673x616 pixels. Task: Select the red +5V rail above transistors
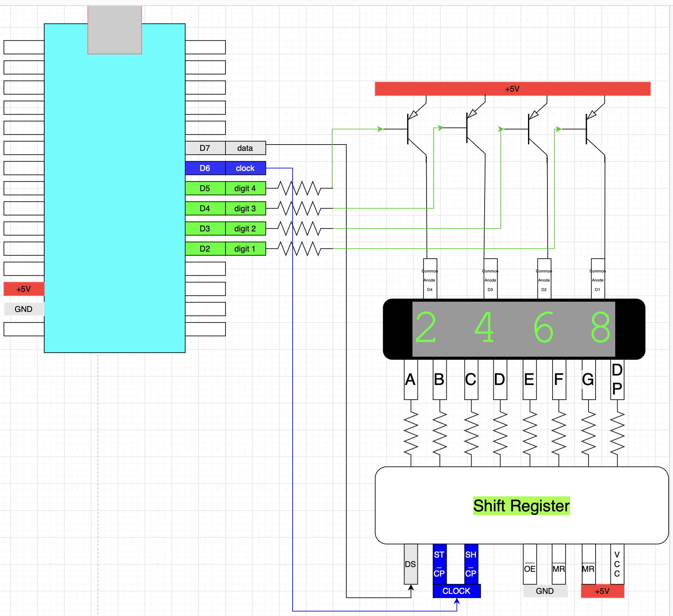(x=513, y=89)
